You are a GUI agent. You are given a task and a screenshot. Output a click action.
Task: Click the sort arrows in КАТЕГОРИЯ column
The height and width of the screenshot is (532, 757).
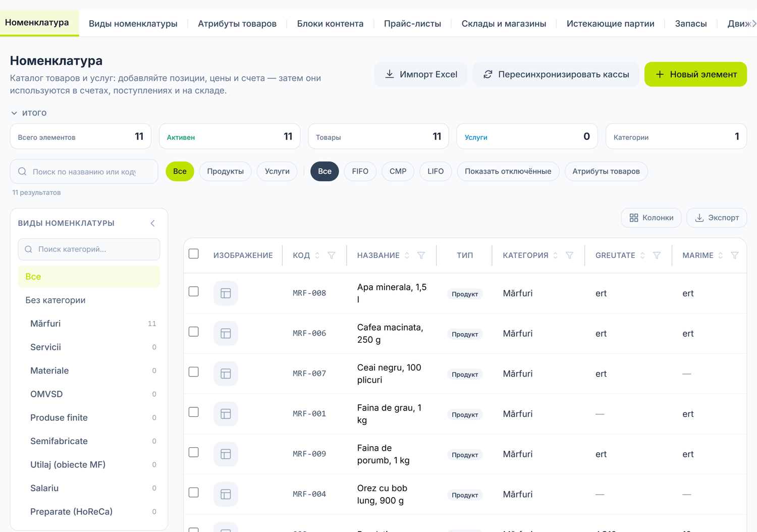555,255
